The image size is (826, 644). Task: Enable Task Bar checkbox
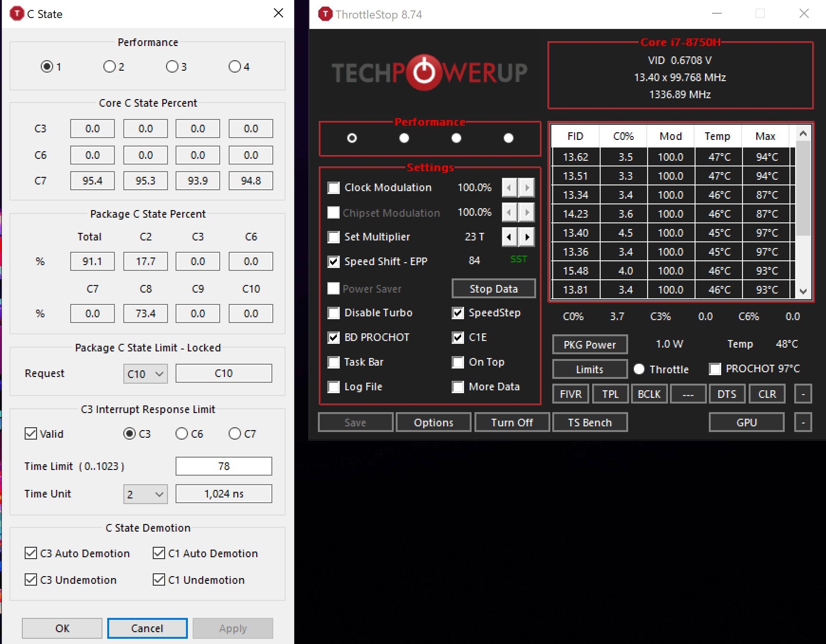(334, 362)
